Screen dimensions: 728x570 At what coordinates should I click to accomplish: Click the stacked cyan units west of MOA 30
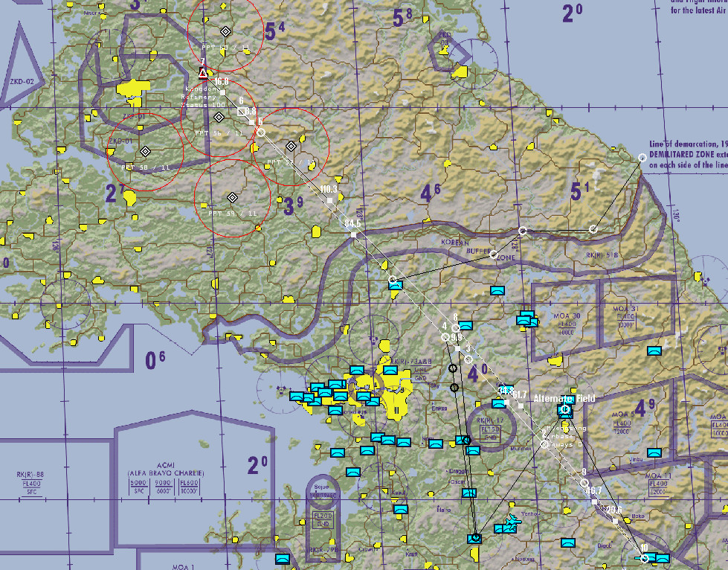(527, 319)
